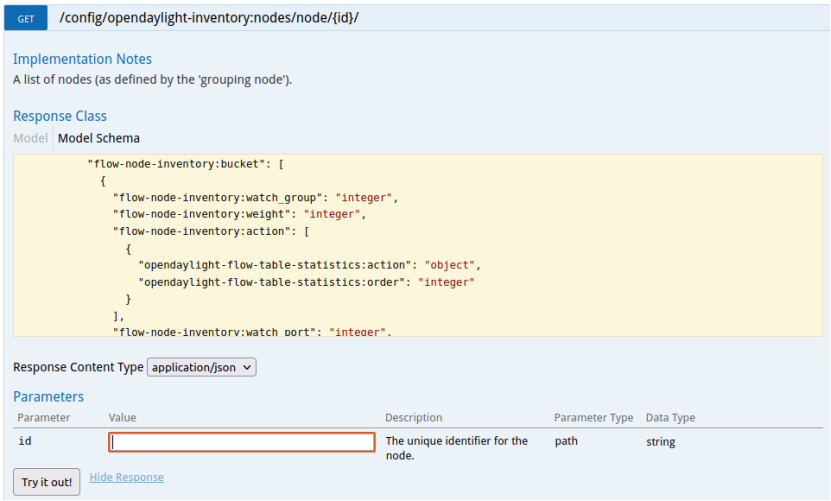
Task: Click the Parameter Type column header
Action: point(593,417)
